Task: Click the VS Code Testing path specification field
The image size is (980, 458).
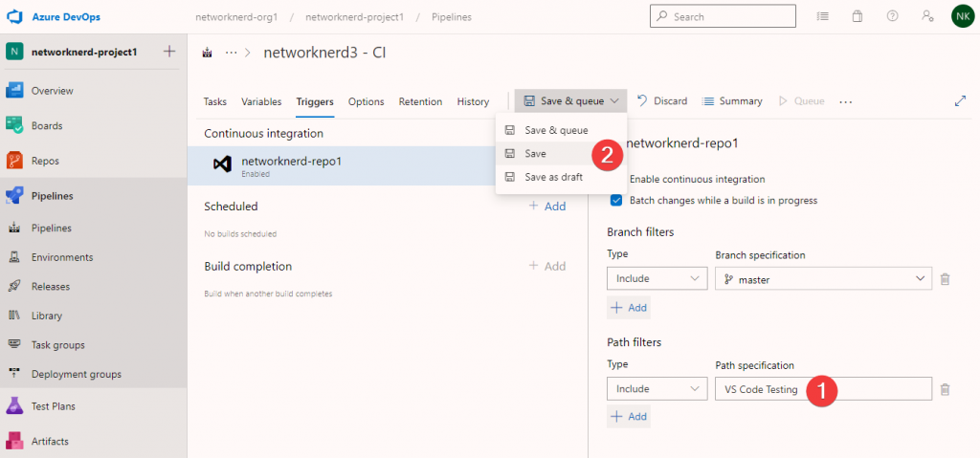Action: point(823,388)
